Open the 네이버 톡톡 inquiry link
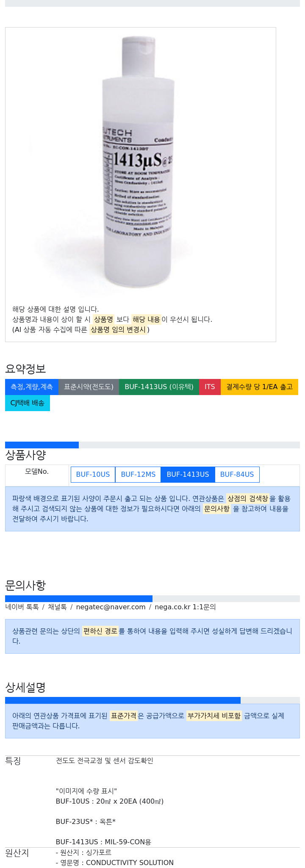Viewport: 305px width, 868px height. click(x=22, y=607)
